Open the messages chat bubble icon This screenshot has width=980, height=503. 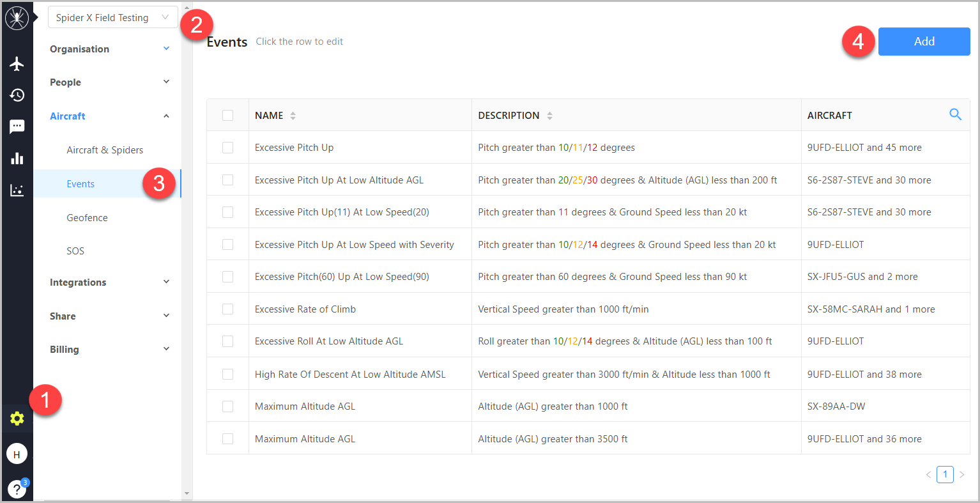(17, 127)
